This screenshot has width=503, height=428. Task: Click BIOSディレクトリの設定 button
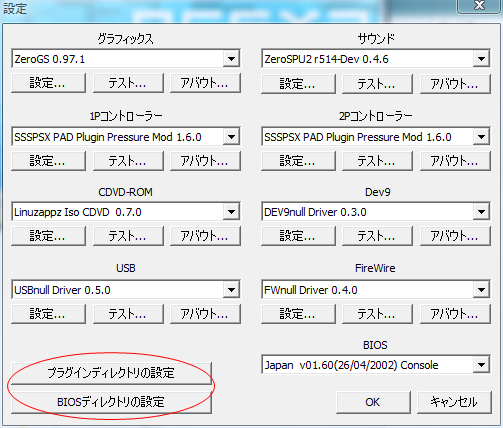click(x=111, y=402)
